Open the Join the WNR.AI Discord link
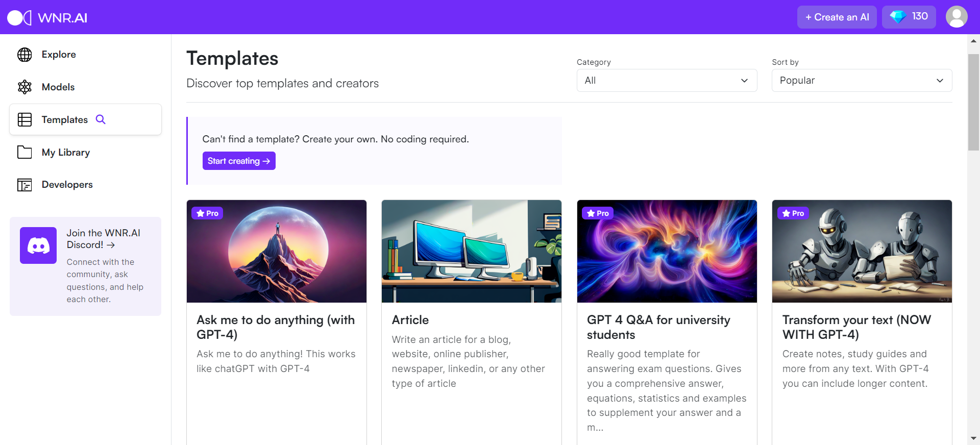980x445 pixels. 104,239
